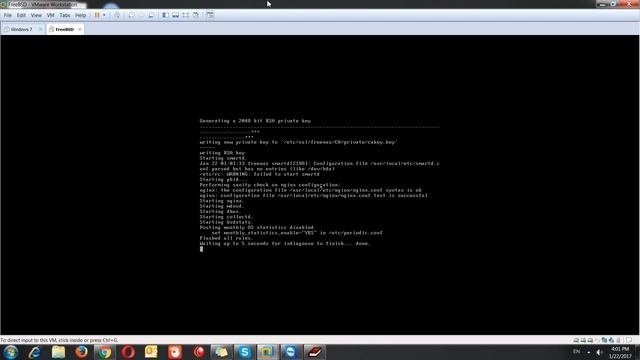
Task: Click the orange Suspend VM pause icon
Action: (x=97, y=15)
